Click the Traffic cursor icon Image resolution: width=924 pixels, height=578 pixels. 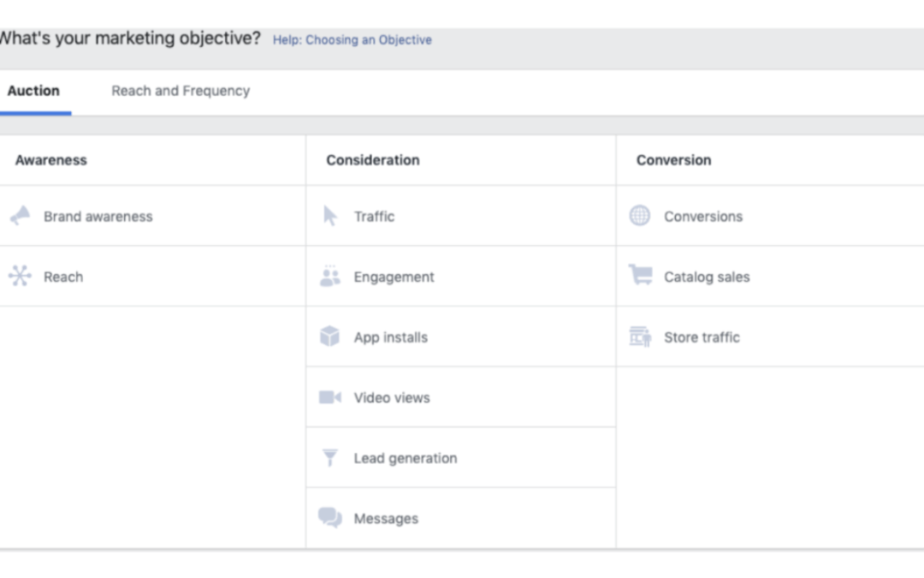[330, 216]
